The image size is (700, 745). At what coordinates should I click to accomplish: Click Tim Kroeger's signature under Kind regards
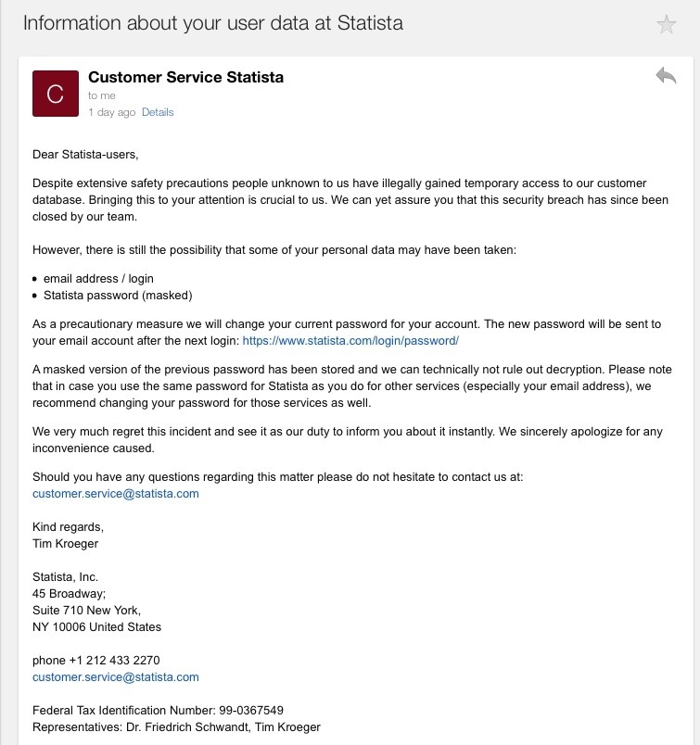point(65,543)
